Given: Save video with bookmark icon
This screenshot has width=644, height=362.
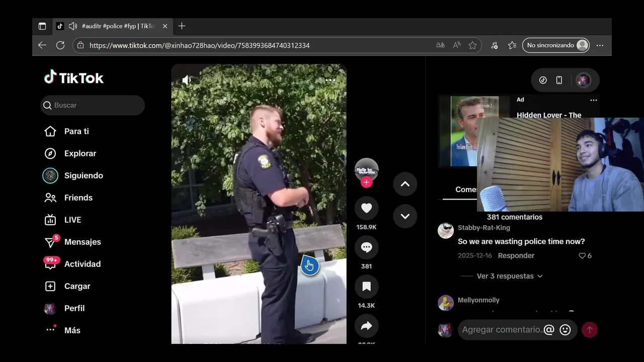Looking at the screenshot, I should [366, 286].
